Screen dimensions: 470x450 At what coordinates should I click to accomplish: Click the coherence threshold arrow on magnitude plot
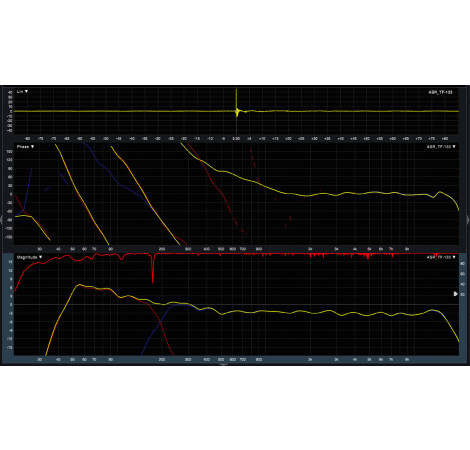[456, 294]
